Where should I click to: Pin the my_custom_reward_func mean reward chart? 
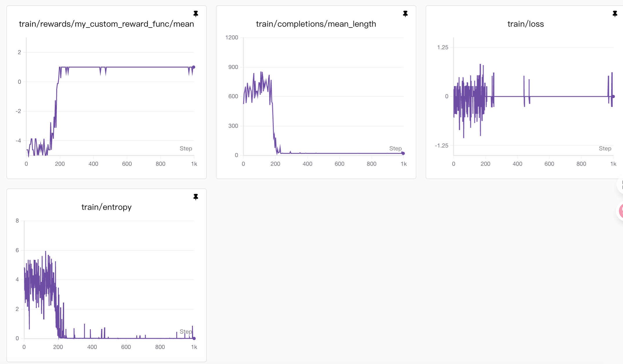[x=196, y=14]
